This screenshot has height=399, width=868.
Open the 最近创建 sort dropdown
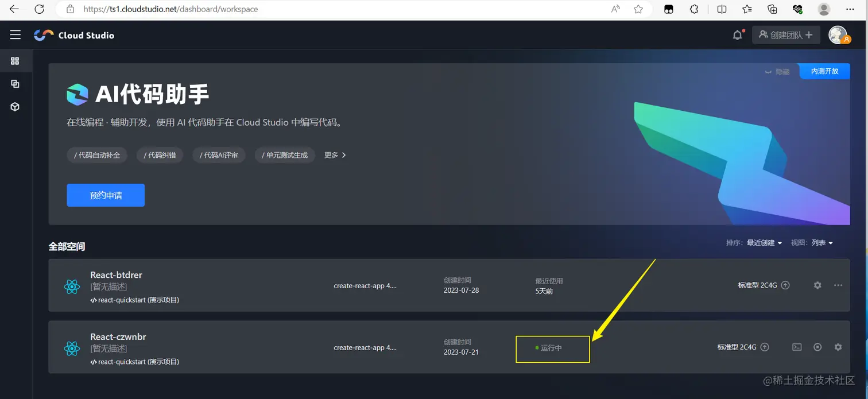pos(764,243)
